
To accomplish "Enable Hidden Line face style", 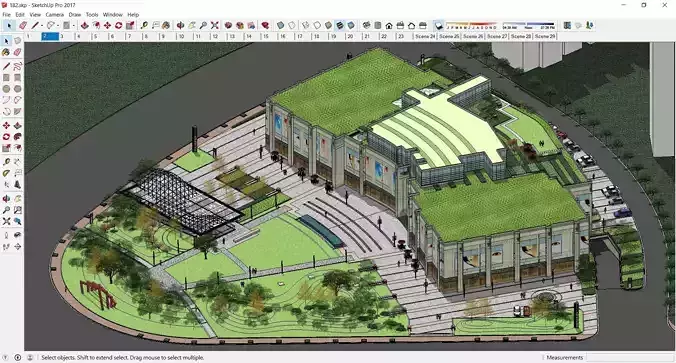I will [317, 26].
